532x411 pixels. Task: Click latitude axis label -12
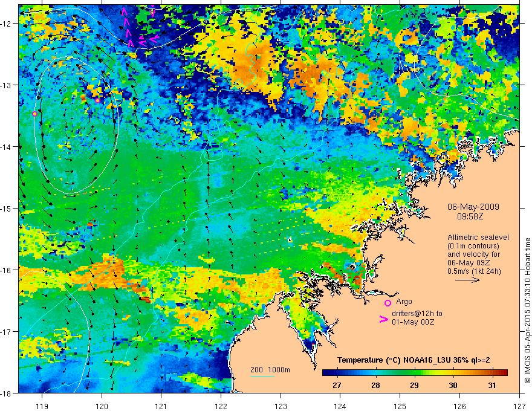click(7, 24)
